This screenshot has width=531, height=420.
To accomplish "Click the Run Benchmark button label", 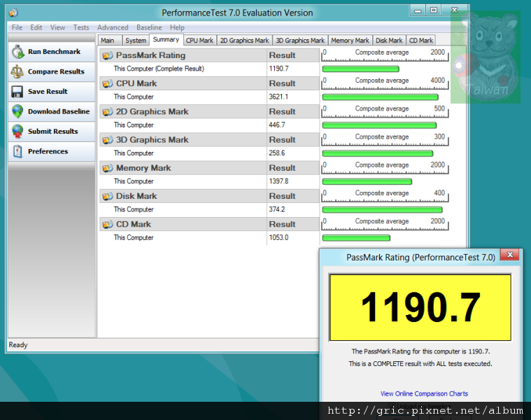I will (54, 52).
